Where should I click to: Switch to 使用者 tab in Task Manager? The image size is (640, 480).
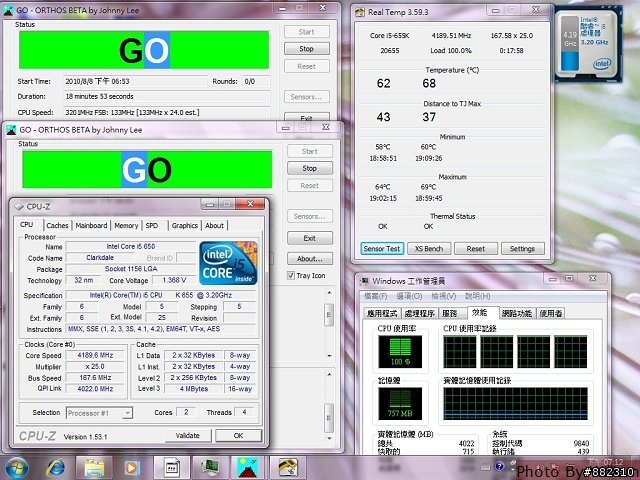pyautogui.click(x=551, y=313)
